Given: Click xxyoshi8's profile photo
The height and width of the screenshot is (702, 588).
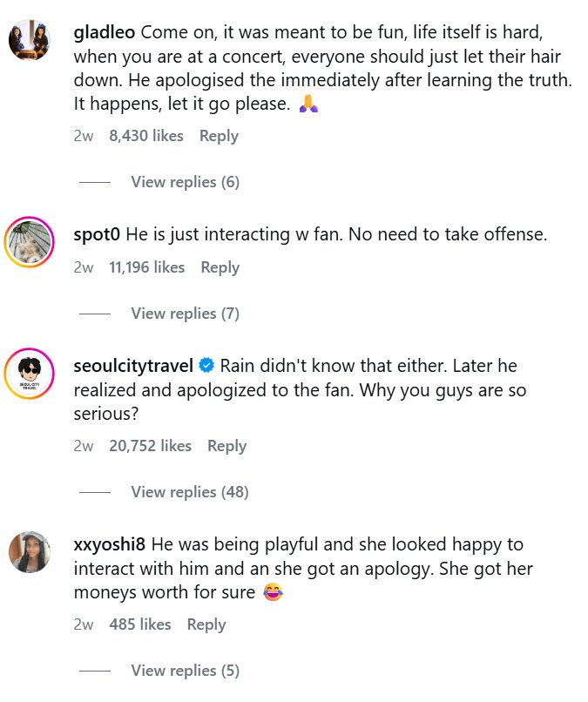Looking at the screenshot, I should (30, 551).
